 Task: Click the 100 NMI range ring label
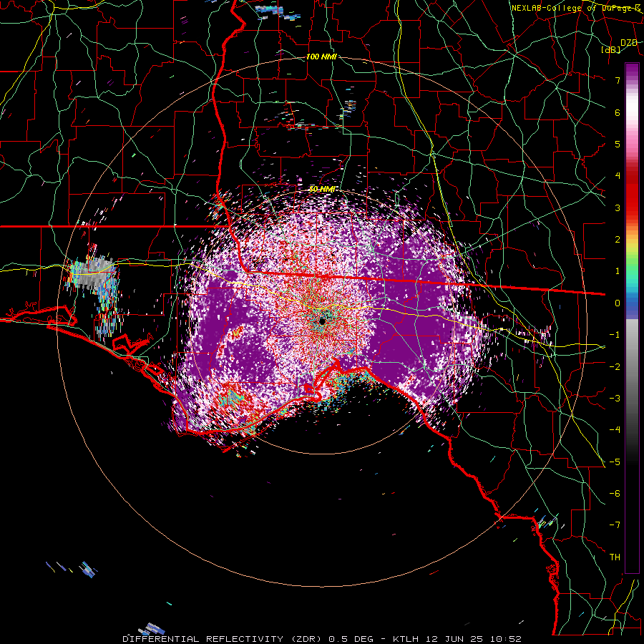[321, 57]
